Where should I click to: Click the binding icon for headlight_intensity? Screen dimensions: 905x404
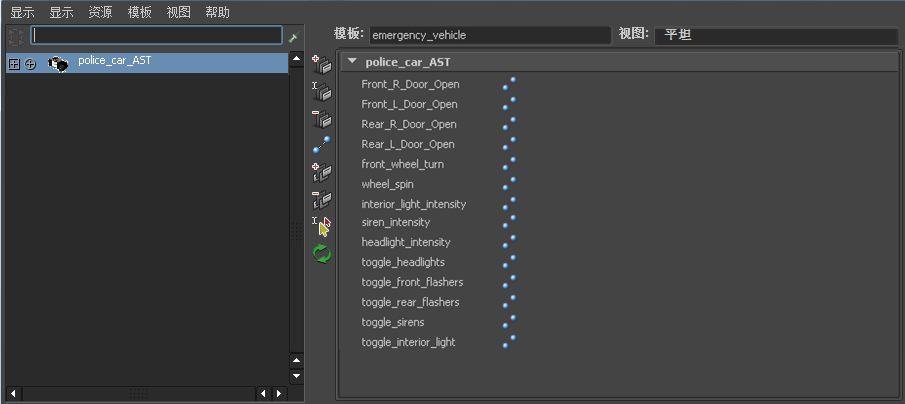(508, 242)
